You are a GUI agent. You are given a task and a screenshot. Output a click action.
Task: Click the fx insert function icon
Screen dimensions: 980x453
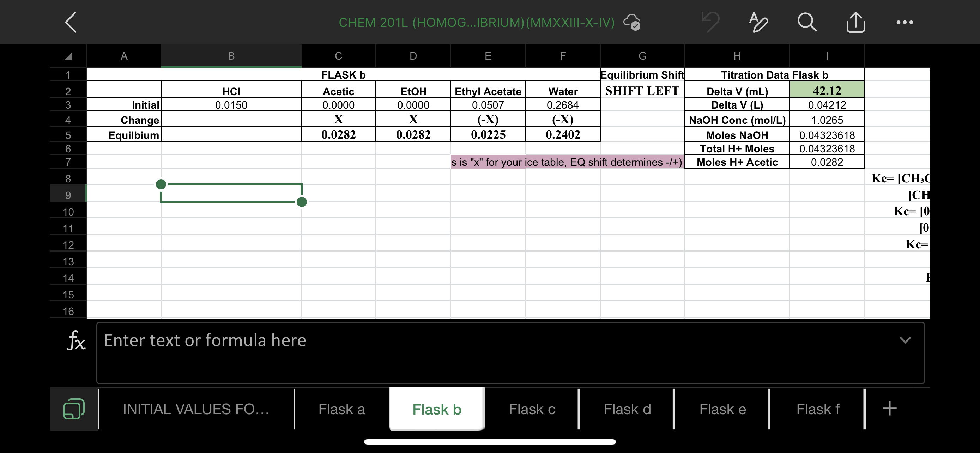click(76, 341)
